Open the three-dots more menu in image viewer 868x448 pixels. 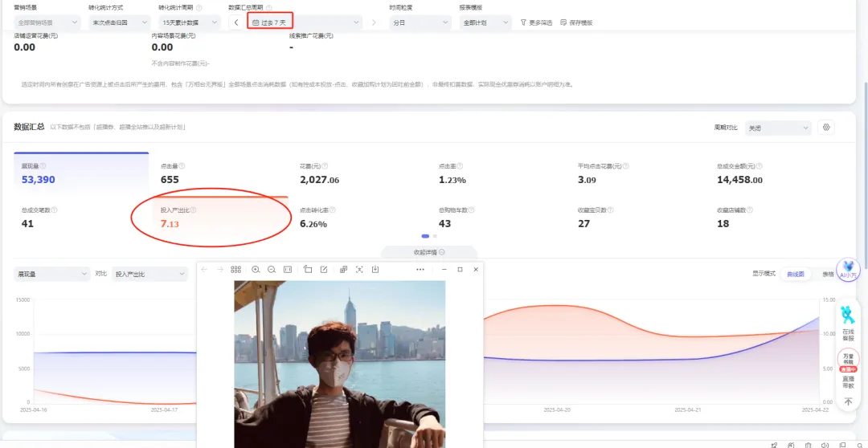420,269
